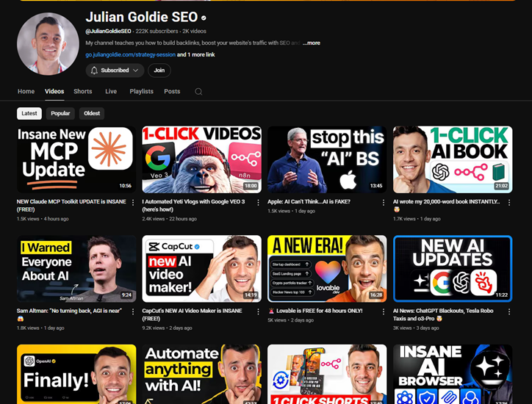532x404 pixels.
Task: Sort videos by Oldest
Action: tap(92, 113)
